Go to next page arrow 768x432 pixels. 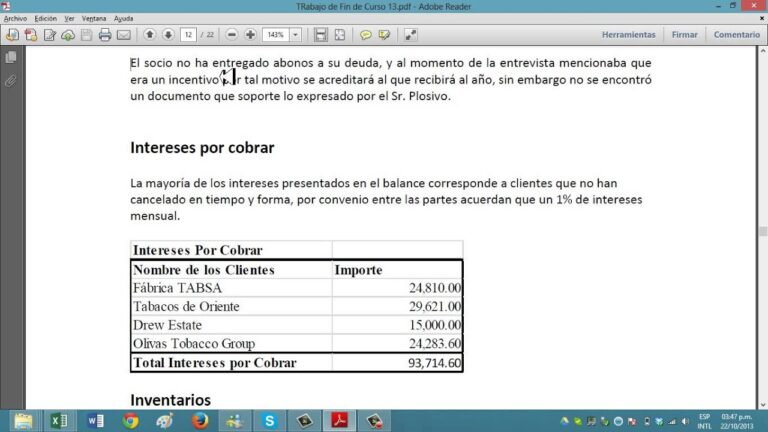pos(168,35)
